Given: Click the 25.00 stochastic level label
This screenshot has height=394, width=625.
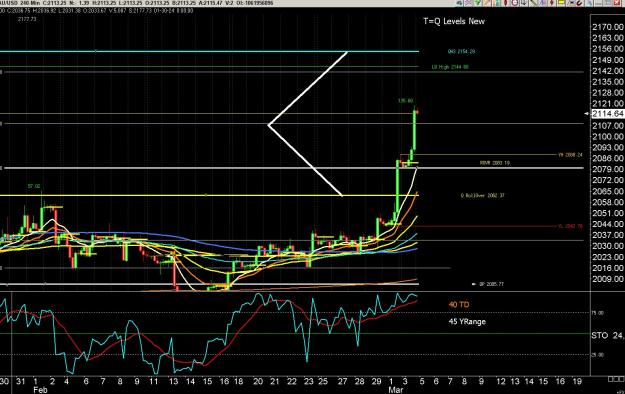Looking at the screenshot, I should [597, 355].
